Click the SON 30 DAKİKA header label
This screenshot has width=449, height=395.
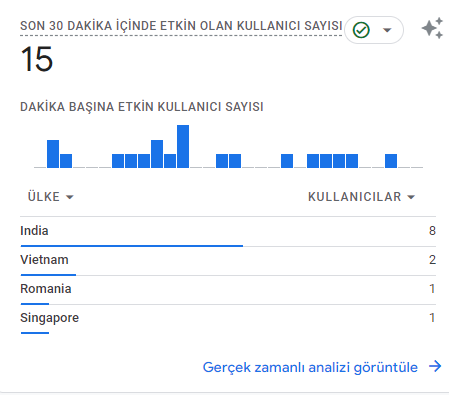tap(181, 26)
